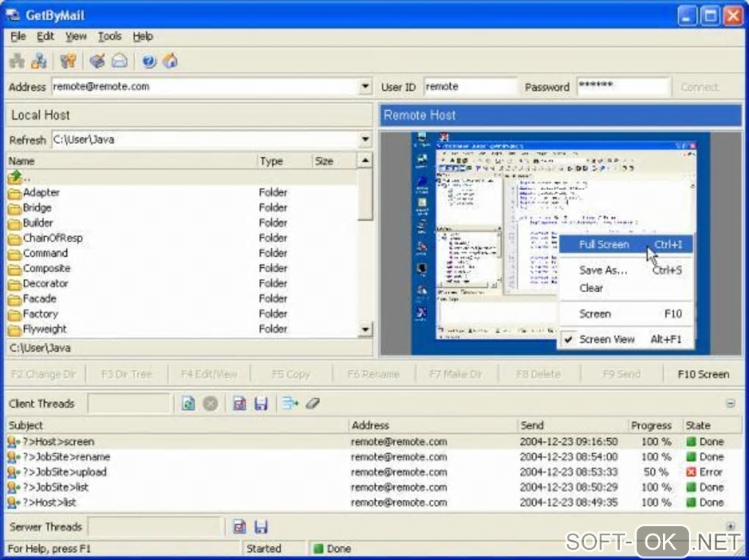Screen dimensions: 749x560
Task: Click the Client Threads green refresh icon
Action: click(x=188, y=404)
